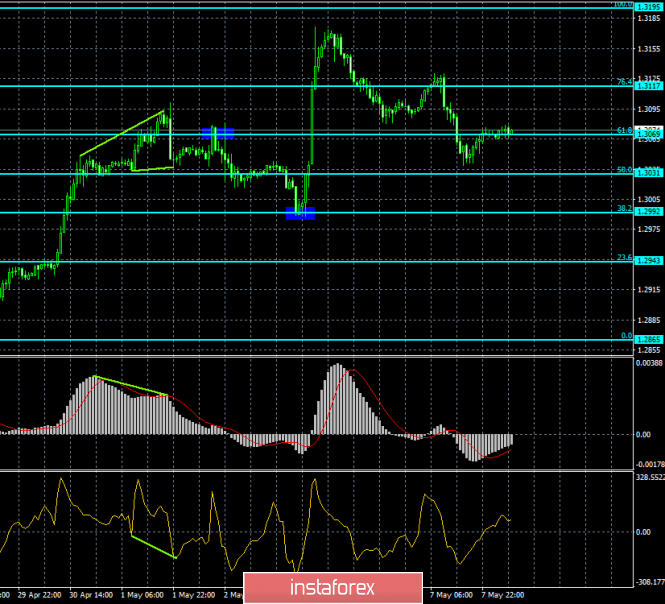Viewport: 665px width, 604px height.
Task: Select the blue rectangle on the 61.8 level
Action: click(218, 134)
